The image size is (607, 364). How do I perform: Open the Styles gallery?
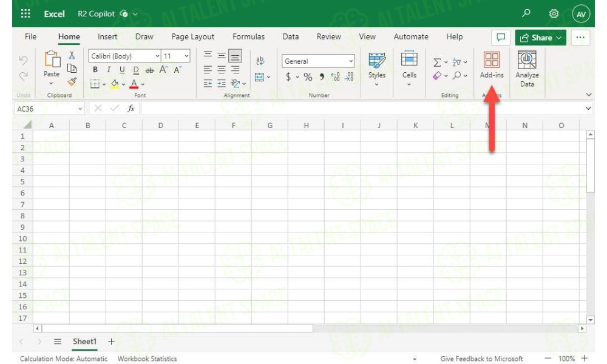[377, 69]
